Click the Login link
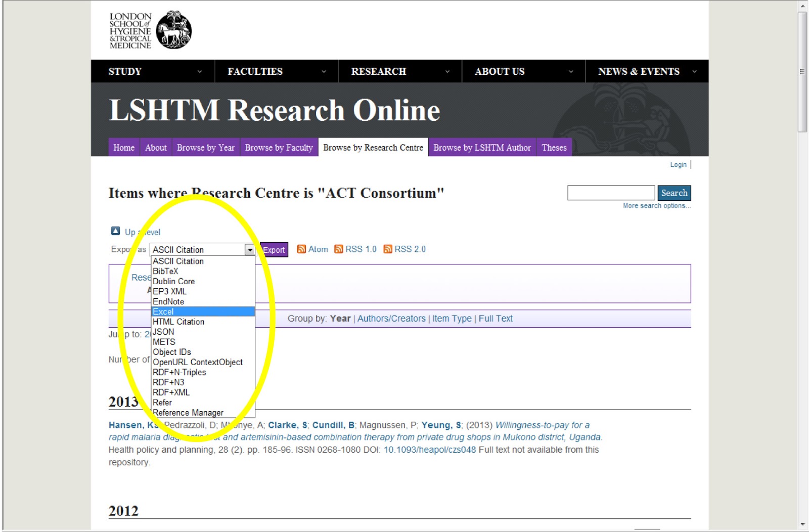Viewport: 809px width, 532px height. click(678, 164)
